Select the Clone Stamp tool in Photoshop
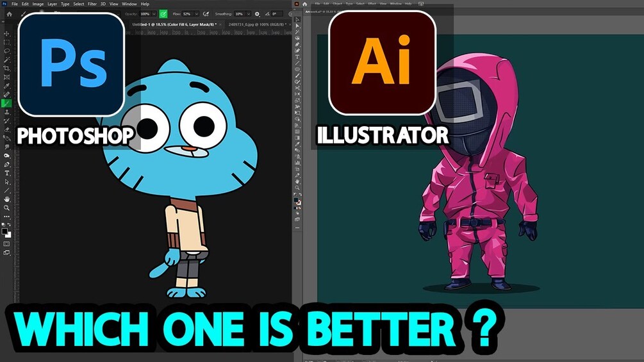The image size is (644, 362). (6, 111)
